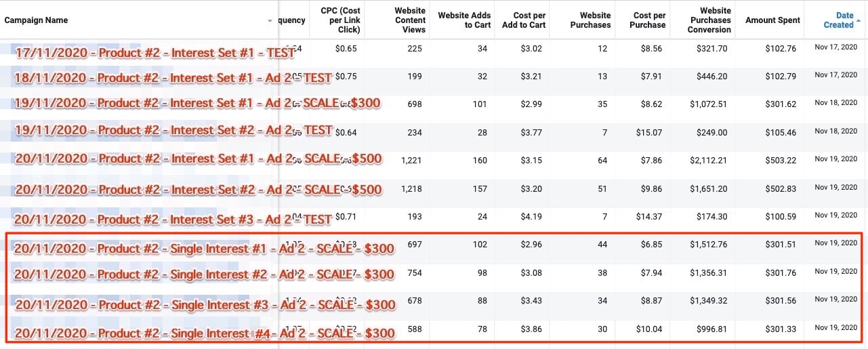Screen dimensions: 868x349
Task: Click the Date Created sort arrow icon
Action: (859, 20)
